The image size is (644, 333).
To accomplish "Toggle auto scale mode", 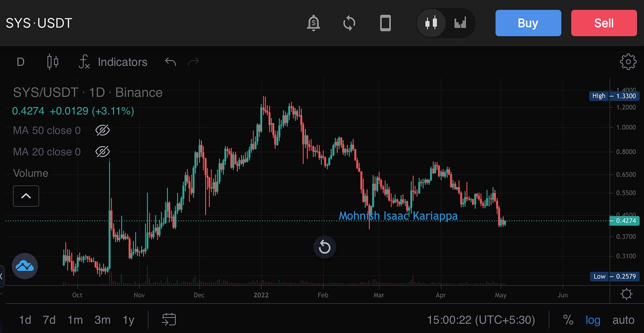I will click(623, 320).
